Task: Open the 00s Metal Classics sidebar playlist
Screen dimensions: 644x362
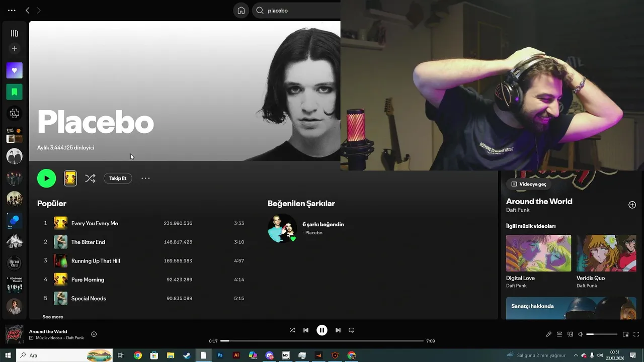Action: click(x=14, y=285)
